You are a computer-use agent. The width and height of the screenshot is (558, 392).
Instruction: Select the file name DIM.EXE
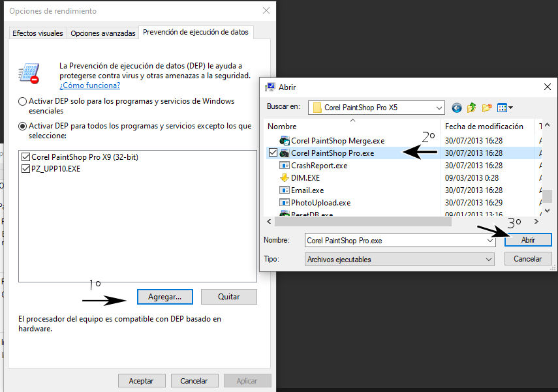305,178
